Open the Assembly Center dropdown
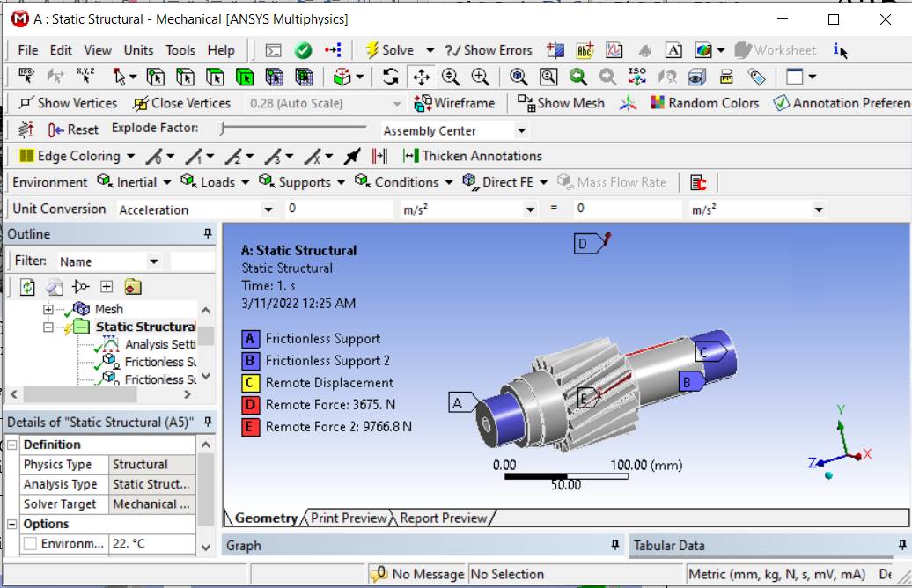This screenshot has width=912, height=588. click(x=522, y=130)
